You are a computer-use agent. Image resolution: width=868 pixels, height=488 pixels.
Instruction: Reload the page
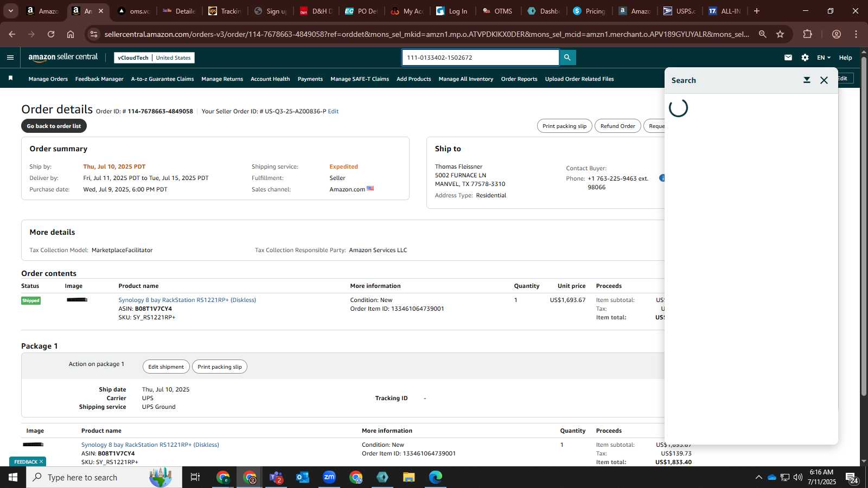pyautogui.click(x=51, y=34)
